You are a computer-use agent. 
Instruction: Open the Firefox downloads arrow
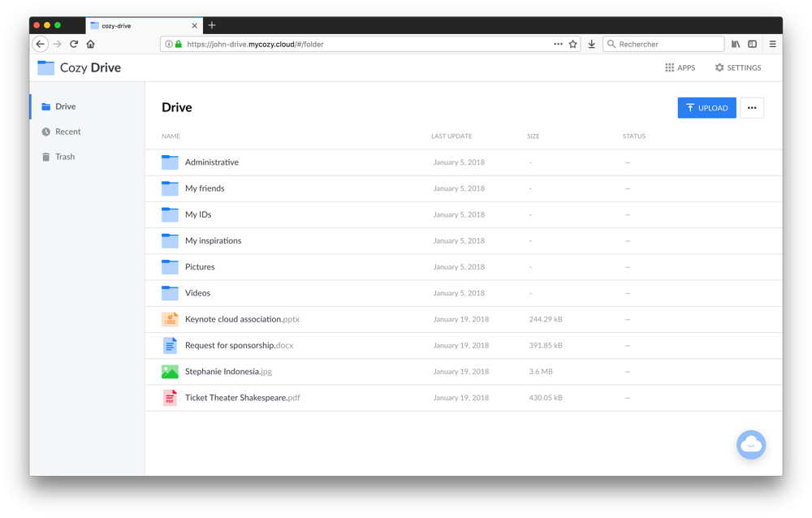click(592, 45)
